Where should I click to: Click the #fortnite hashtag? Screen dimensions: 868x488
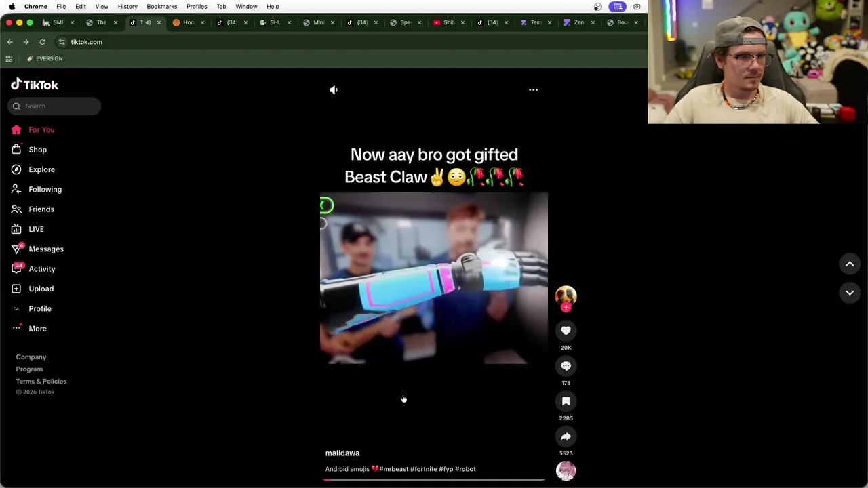[423, 469]
